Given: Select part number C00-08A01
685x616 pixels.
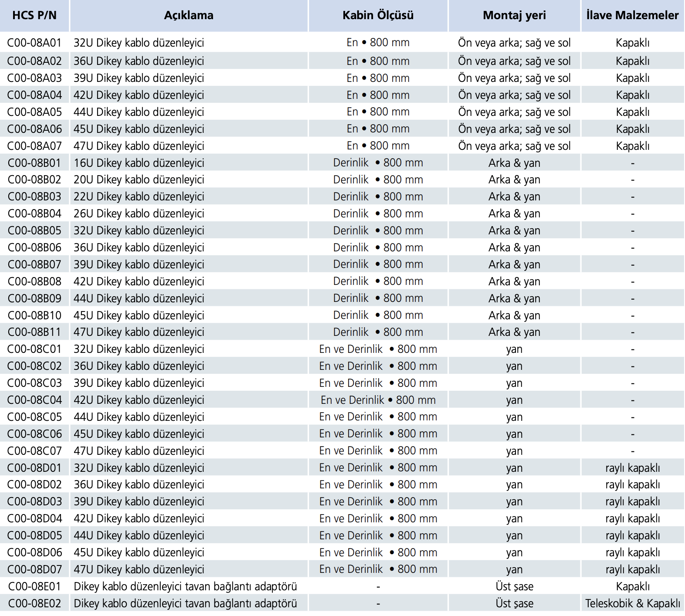Looking at the screenshot, I should click(34, 43).
